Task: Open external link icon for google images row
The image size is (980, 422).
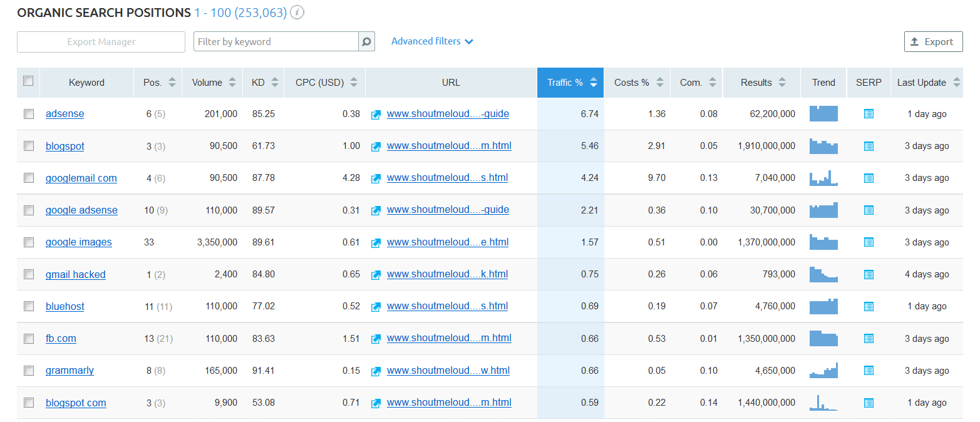Action: pyautogui.click(x=376, y=243)
